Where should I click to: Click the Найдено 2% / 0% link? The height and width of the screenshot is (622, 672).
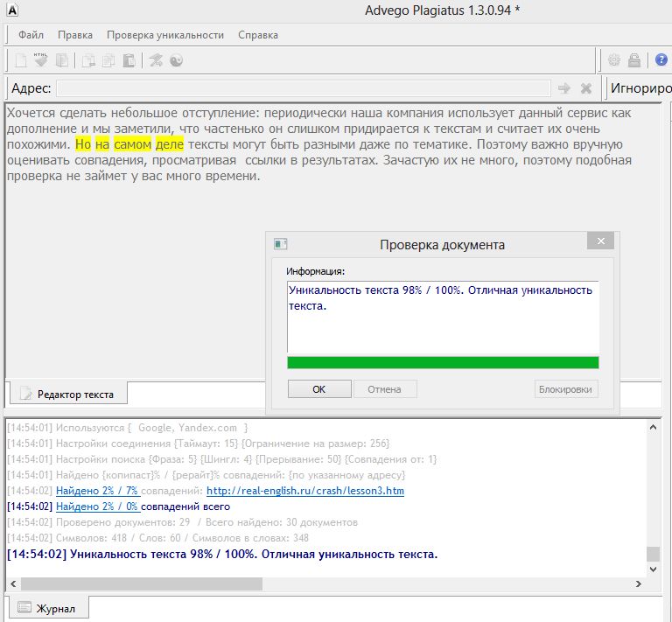click(x=97, y=507)
